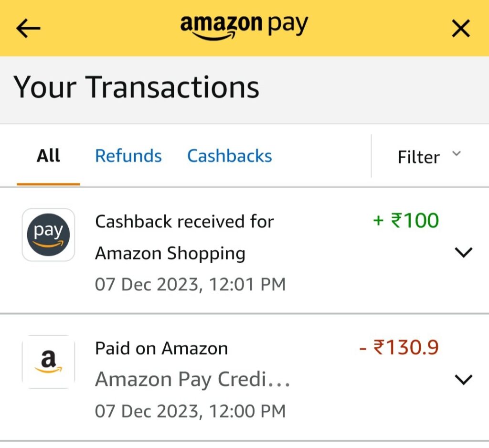Tap the back arrow in header
Viewport: 489px width, 448px height.
click(29, 29)
